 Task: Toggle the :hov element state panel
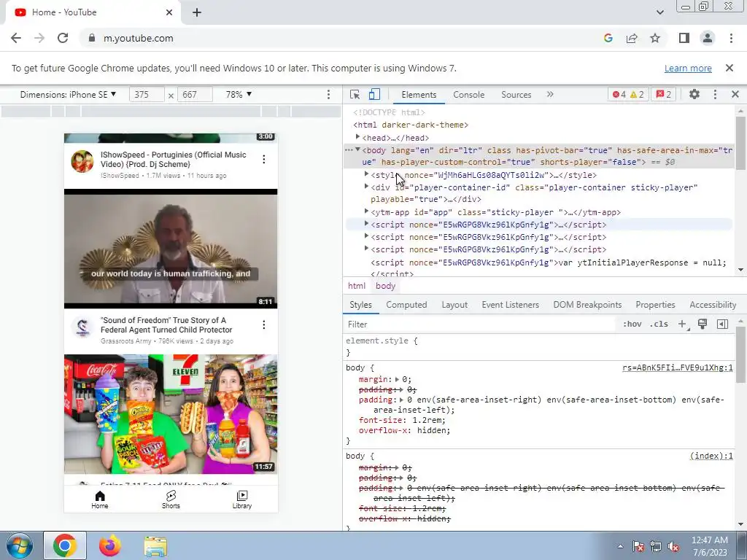(x=632, y=324)
